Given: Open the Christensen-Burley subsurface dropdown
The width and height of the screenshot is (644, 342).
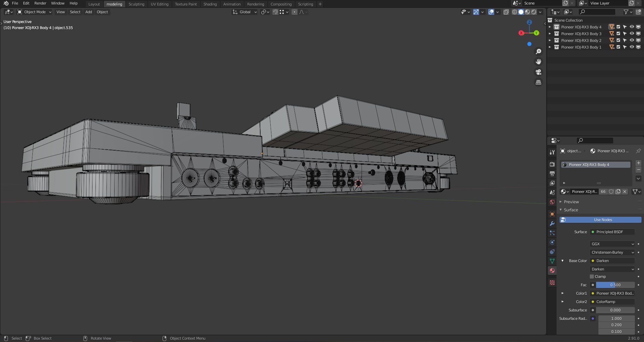Looking at the screenshot, I should point(612,252).
